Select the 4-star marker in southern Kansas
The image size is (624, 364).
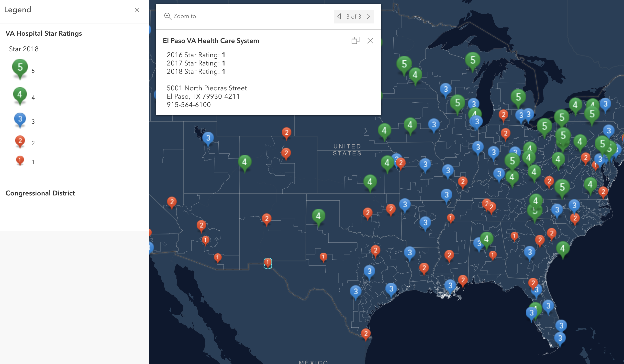370,183
